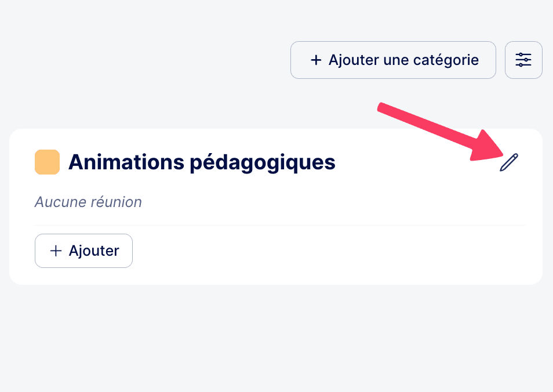Viewport: 553px width, 392px height.
Task: Click the Ajouter une catégorie button
Action: click(x=393, y=60)
